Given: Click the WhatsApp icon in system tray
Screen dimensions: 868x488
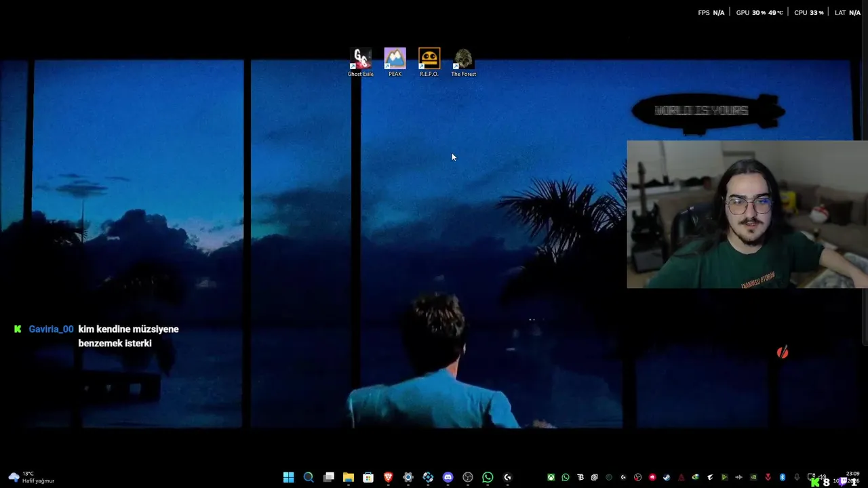Looking at the screenshot, I should (x=566, y=477).
